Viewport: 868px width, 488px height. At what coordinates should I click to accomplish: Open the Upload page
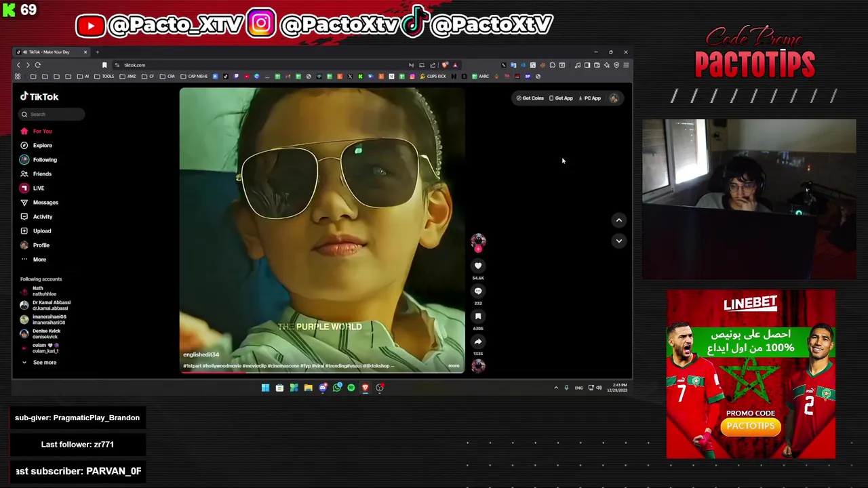36,230
